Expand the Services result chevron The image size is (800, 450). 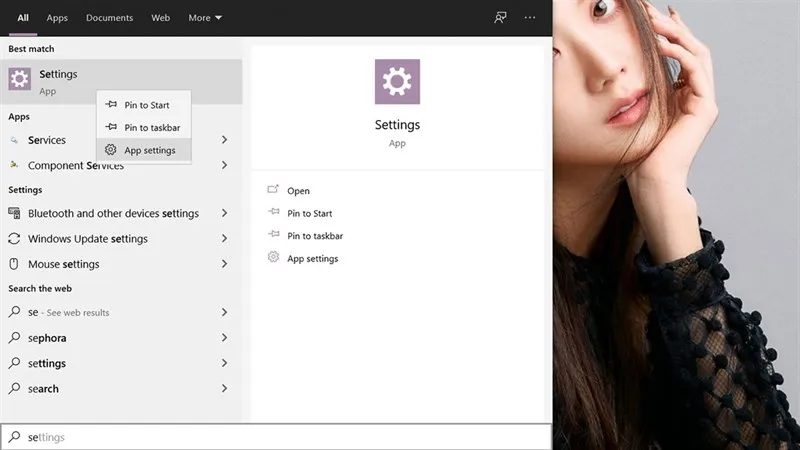pyautogui.click(x=224, y=140)
